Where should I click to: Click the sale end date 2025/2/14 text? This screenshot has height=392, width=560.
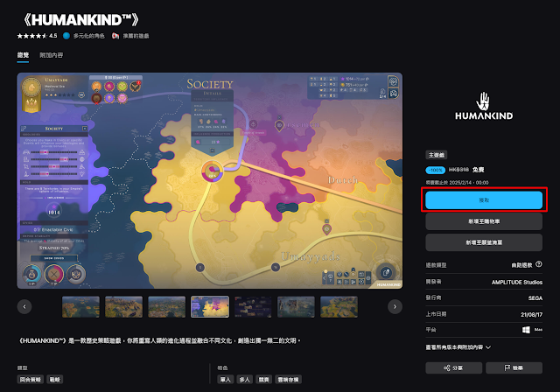457,182
